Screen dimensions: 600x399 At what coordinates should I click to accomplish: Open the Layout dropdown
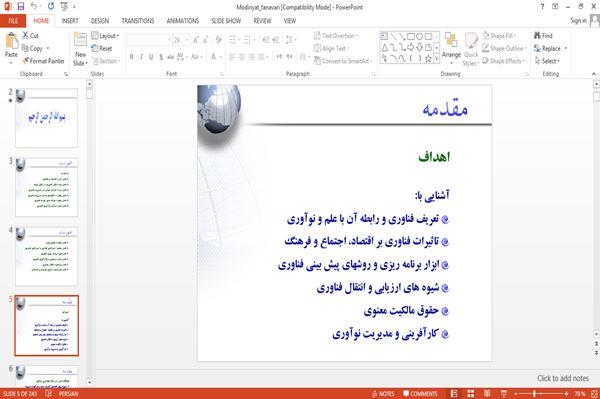click(x=105, y=36)
